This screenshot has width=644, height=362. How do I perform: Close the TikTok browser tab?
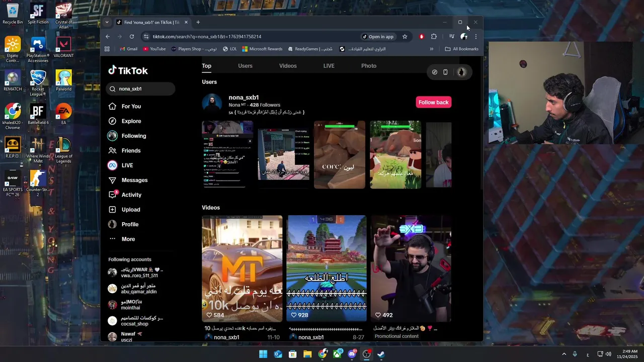[186, 22]
